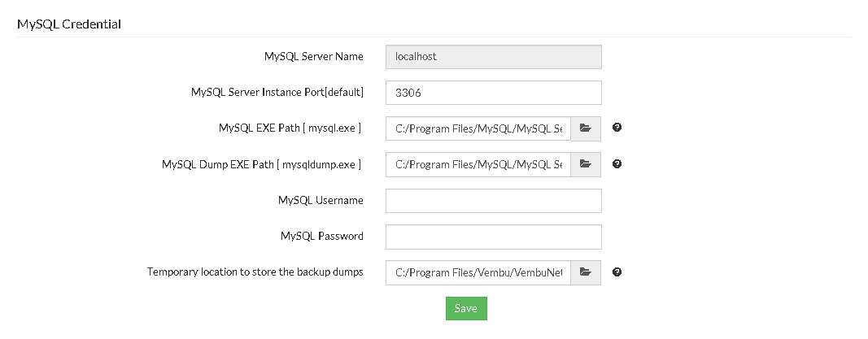Browse folder for temporary backup dumps location
Viewport: 868px width, 339px height.
[586, 272]
